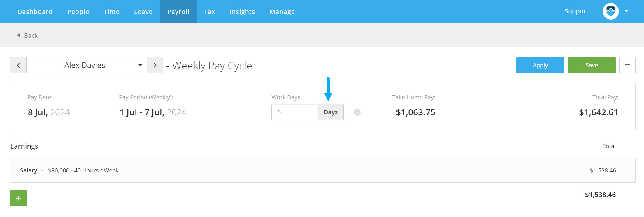Open the Manage menu
Viewport: 644px width, 217px height.
tap(282, 12)
